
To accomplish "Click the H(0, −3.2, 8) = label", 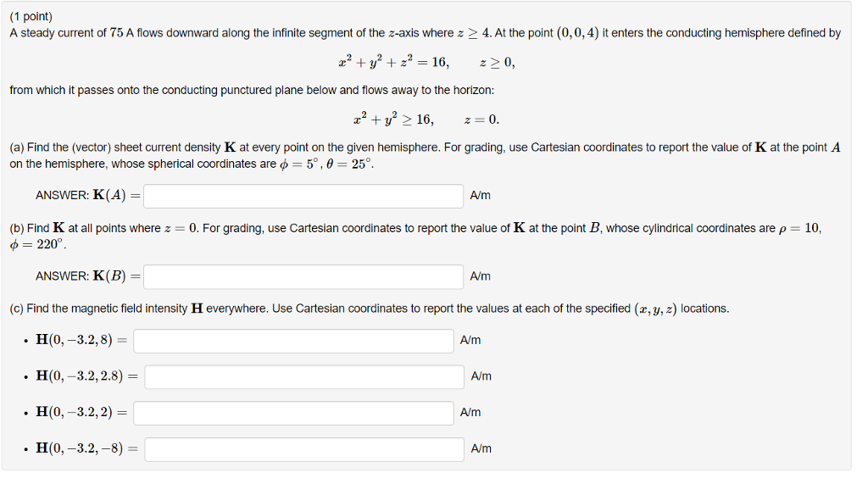I will click(81, 340).
